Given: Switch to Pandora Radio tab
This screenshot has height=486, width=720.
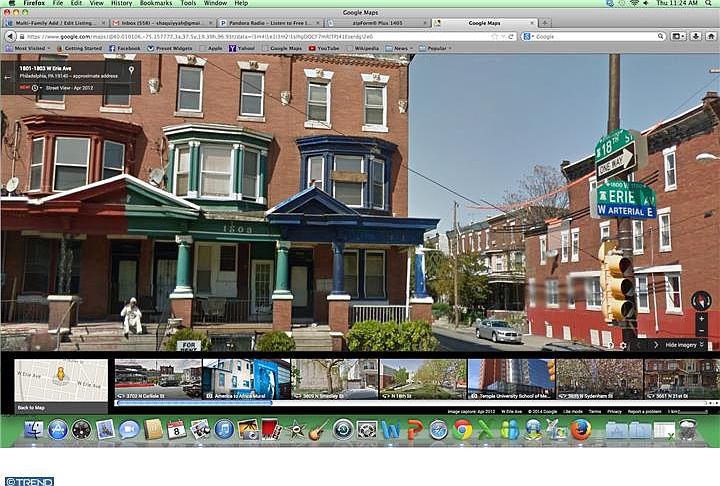Looking at the screenshot, I should (x=270, y=23).
